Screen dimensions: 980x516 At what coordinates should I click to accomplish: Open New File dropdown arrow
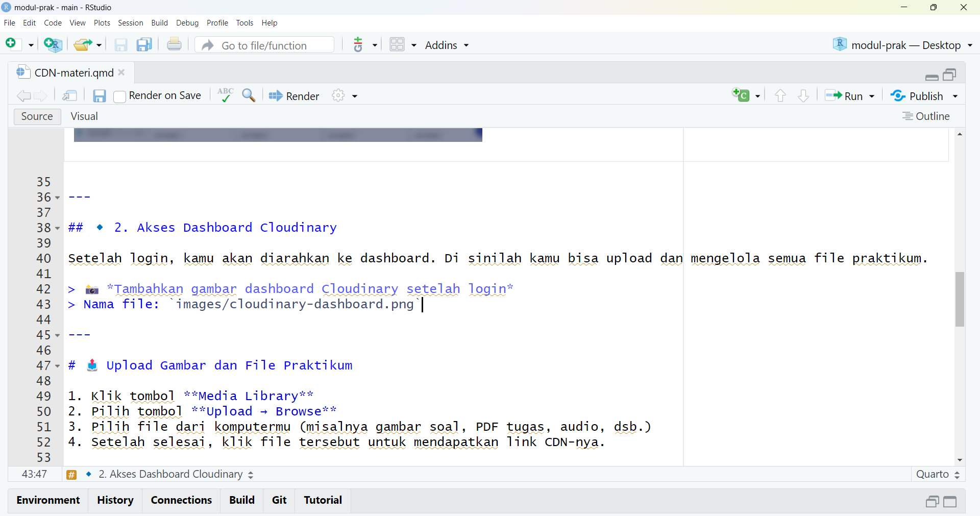point(31,45)
